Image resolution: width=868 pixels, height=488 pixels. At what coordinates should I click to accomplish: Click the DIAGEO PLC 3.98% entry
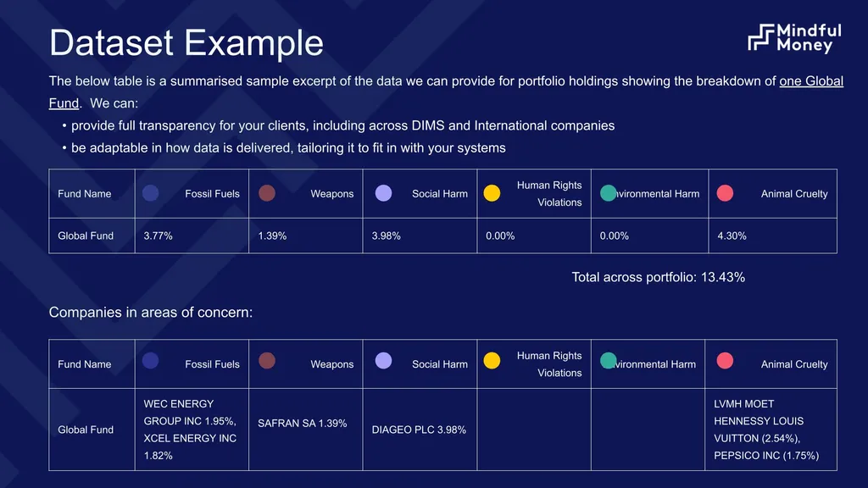pyautogui.click(x=419, y=430)
